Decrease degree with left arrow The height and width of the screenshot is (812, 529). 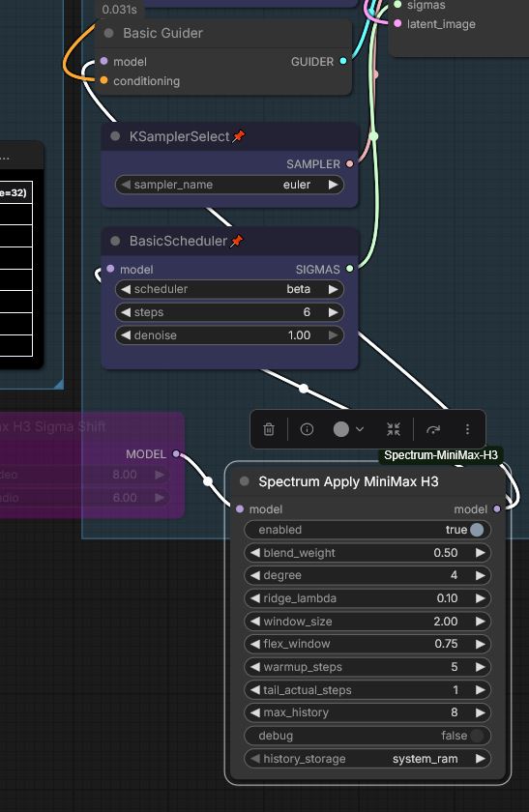tap(254, 575)
